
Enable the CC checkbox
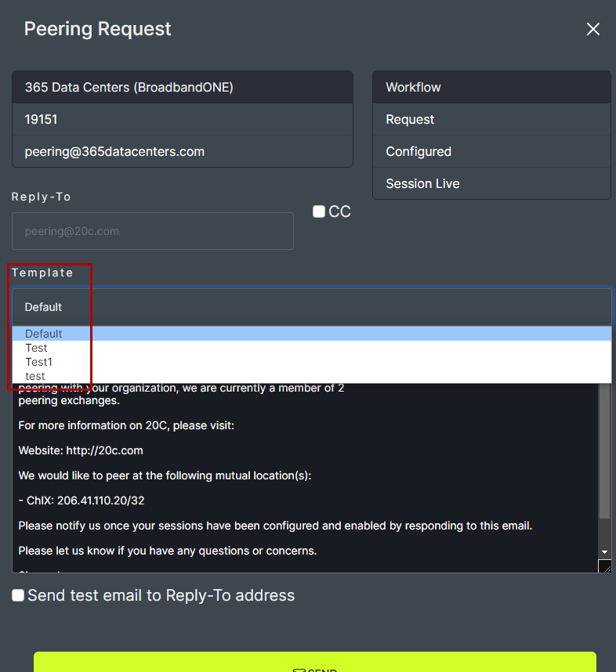[x=319, y=211]
